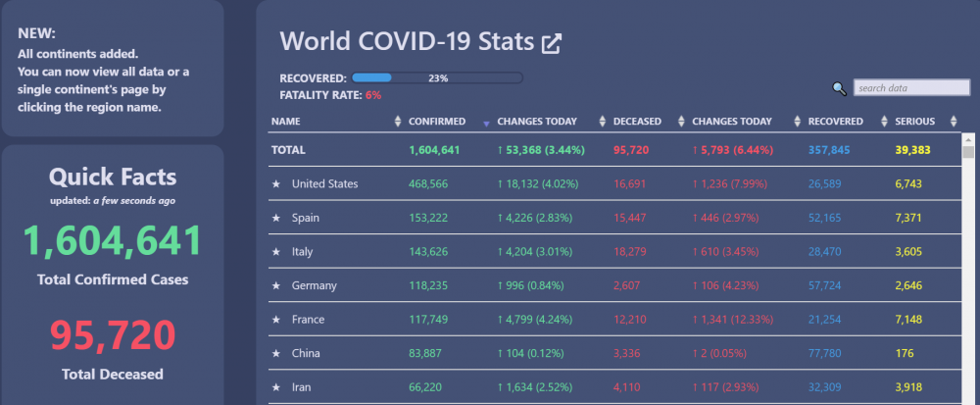Sort by CONFIRMED column descending arrow
The height and width of the screenshot is (405, 980).
pyautogui.click(x=486, y=124)
